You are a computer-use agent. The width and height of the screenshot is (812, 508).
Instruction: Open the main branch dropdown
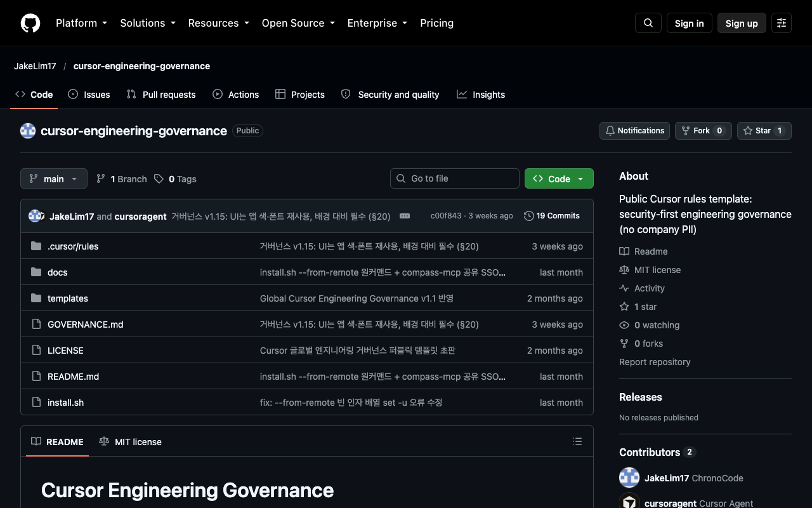[54, 178]
